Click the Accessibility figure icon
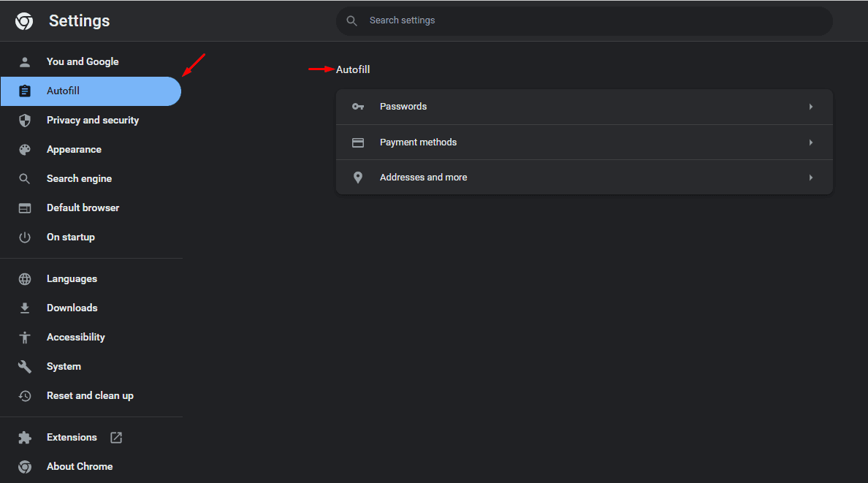 (25, 337)
